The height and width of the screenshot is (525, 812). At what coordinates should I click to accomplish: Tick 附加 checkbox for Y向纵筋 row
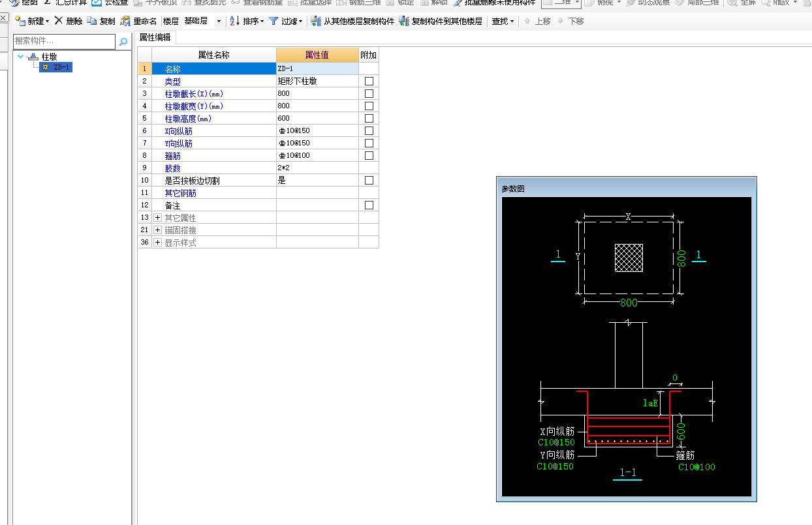tap(369, 143)
